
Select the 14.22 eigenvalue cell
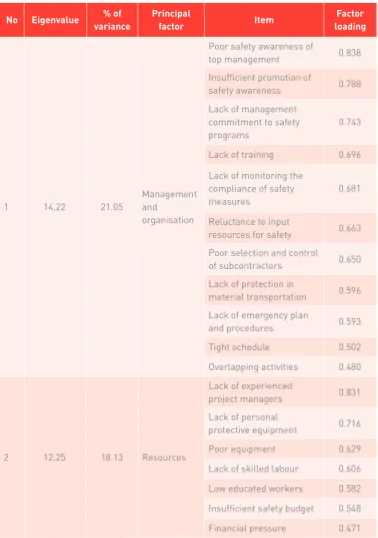click(x=55, y=207)
